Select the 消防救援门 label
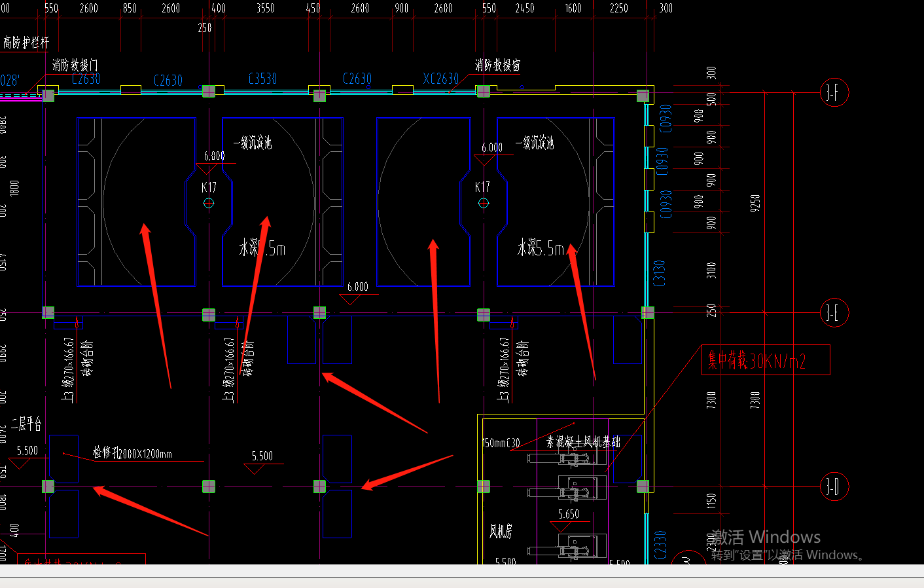The height and width of the screenshot is (588, 924). point(75,65)
